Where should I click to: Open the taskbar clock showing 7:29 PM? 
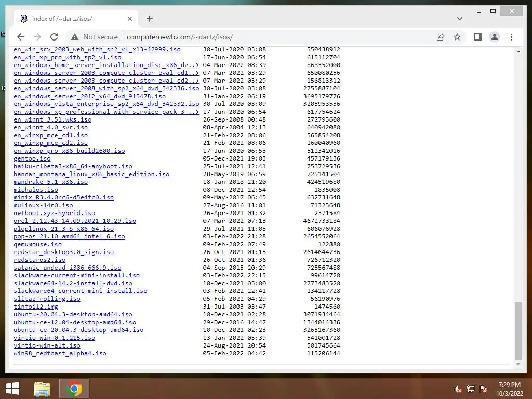point(510,389)
